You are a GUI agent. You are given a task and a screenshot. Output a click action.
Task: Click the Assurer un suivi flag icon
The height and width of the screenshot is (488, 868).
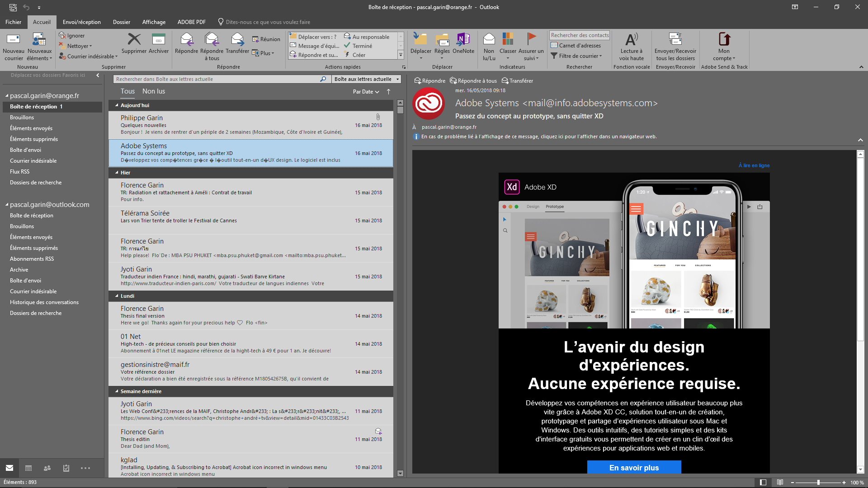pos(531,39)
